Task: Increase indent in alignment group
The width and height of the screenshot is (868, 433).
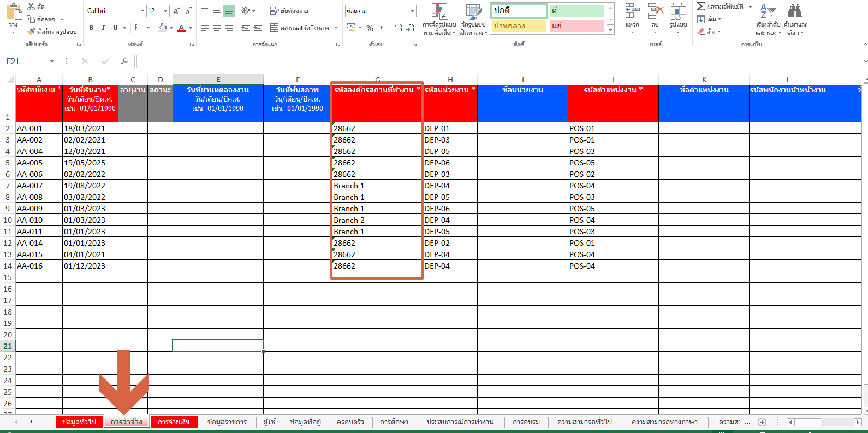Action: [x=258, y=28]
